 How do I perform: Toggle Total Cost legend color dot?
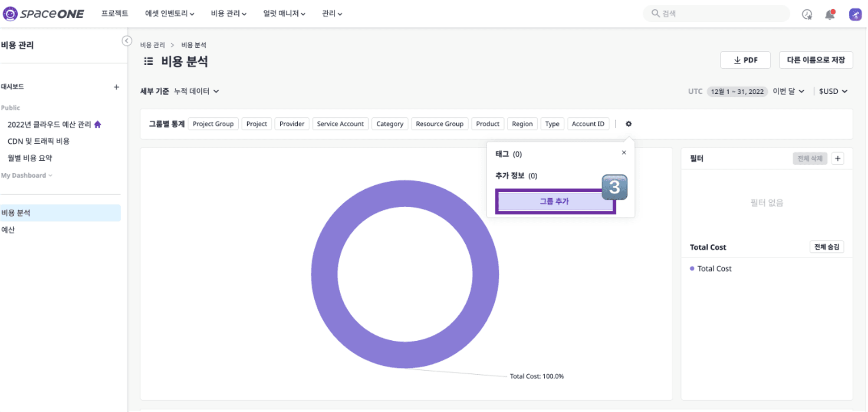692,268
